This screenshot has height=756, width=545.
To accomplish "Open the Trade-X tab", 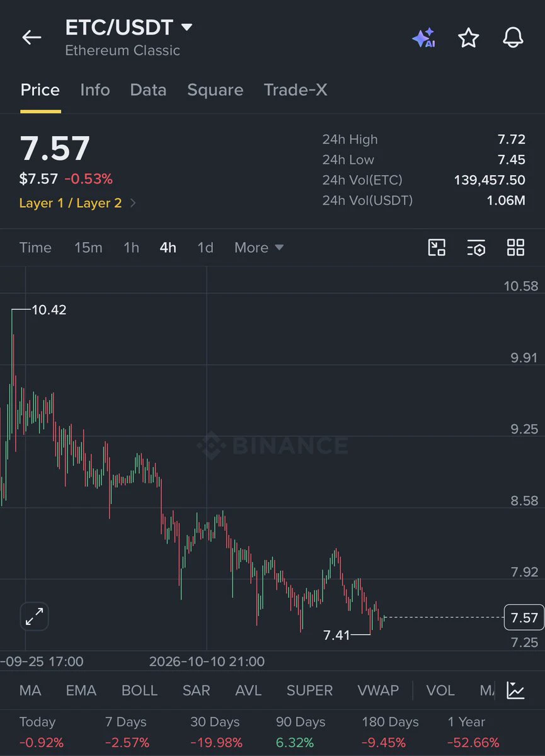I will (295, 90).
